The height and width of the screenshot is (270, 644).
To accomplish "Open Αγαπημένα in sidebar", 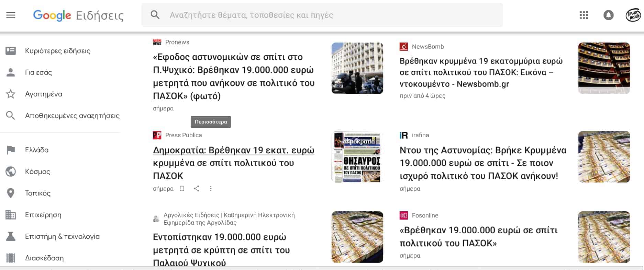I will (x=44, y=94).
